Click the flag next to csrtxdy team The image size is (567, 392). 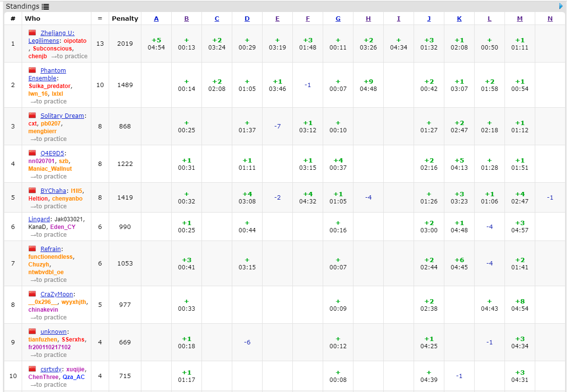click(x=32, y=369)
